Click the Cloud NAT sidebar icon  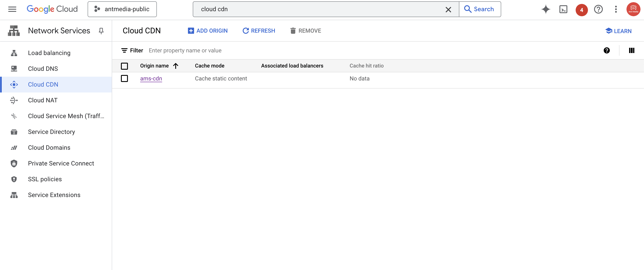pos(14,100)
